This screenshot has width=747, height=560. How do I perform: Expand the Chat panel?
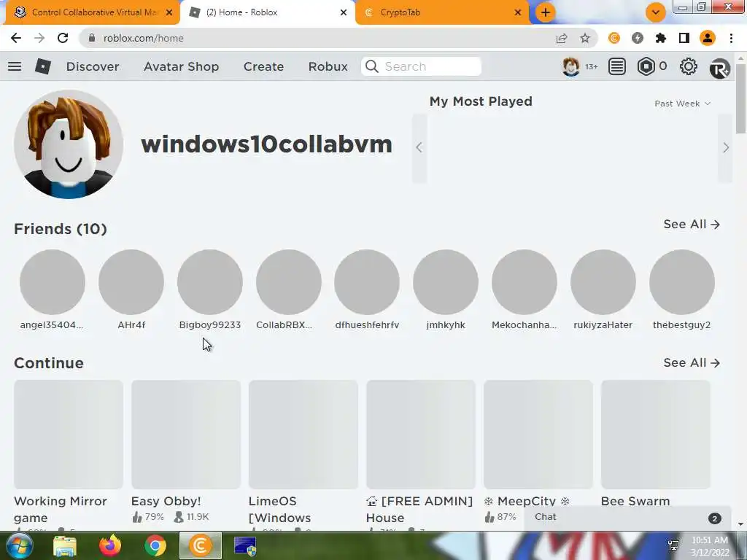tap(627, 518)
